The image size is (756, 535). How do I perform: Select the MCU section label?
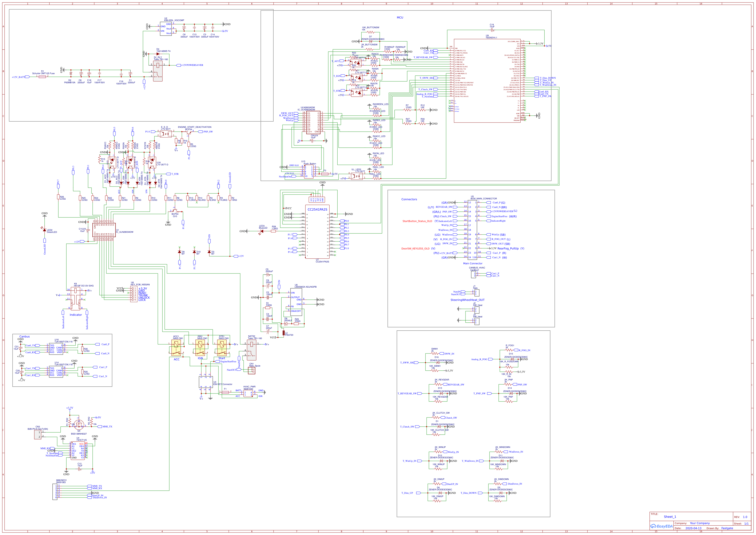click(x=400, y=17)
